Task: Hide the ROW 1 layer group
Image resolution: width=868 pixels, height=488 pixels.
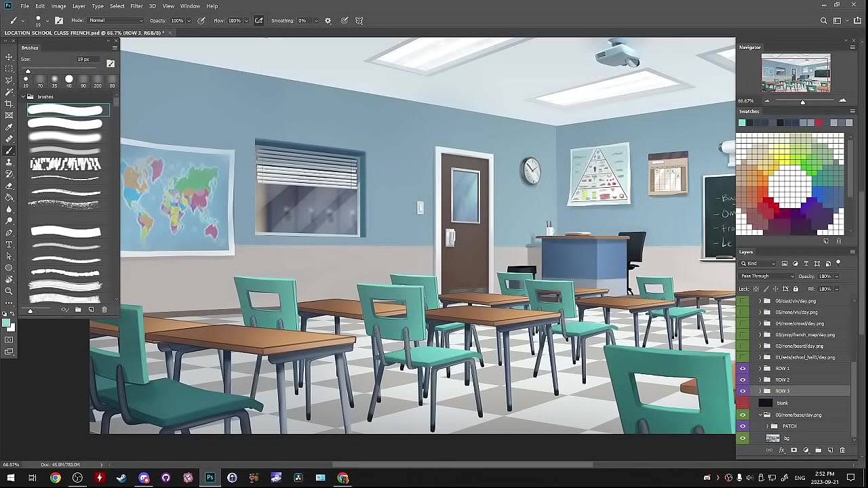Action: pyautogui.click(x=743, y=369)
